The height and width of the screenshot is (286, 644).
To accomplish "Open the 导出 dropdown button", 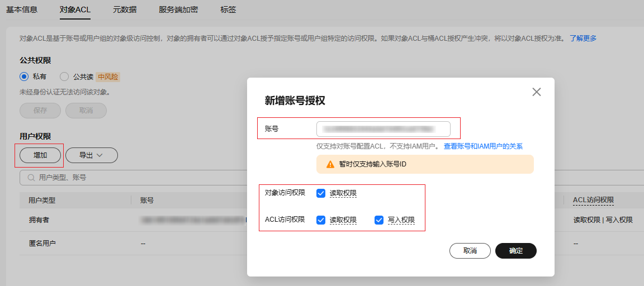I will point(92,155).
